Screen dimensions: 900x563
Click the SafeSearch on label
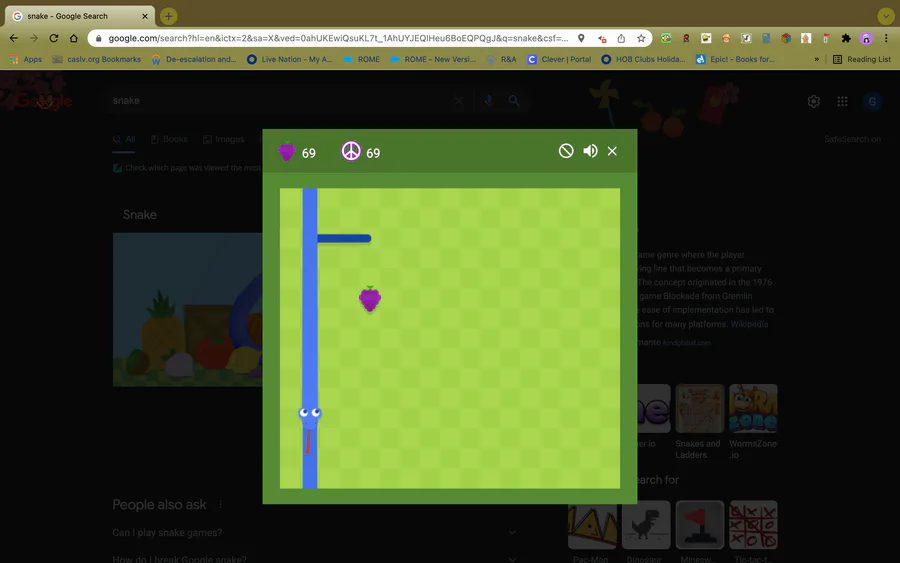(852, 139)
